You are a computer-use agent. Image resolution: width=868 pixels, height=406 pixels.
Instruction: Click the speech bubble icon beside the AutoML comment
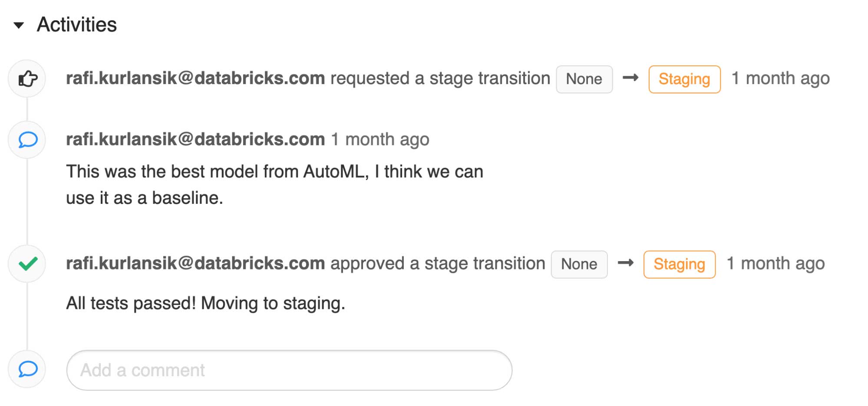tap(27, 140)
